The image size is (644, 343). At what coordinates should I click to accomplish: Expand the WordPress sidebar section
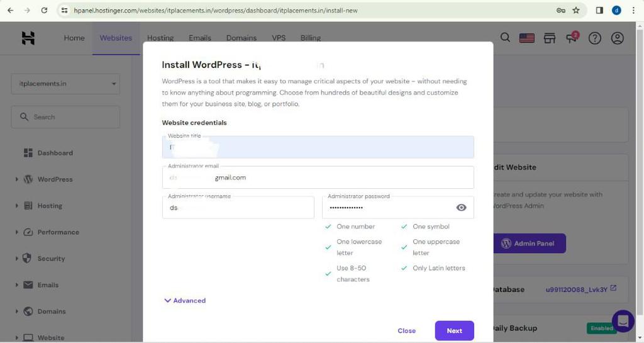click(55, 179)
